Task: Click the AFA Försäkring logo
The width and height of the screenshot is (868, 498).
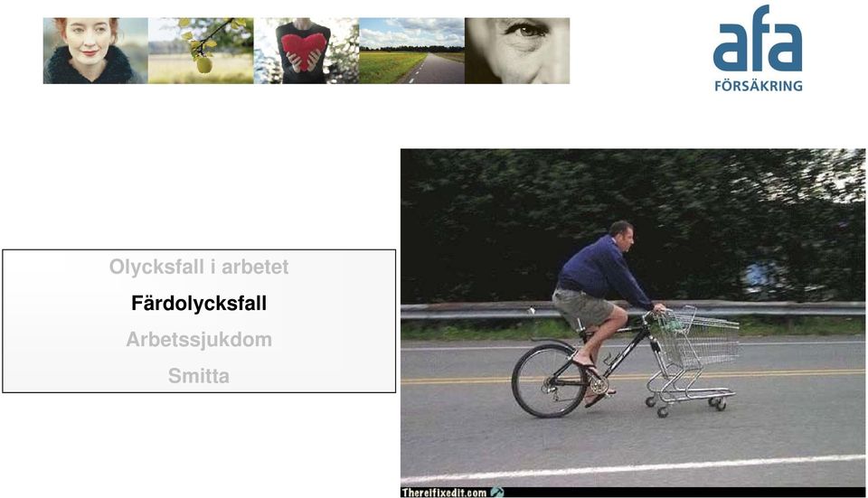Action: (x=758, y=48)
